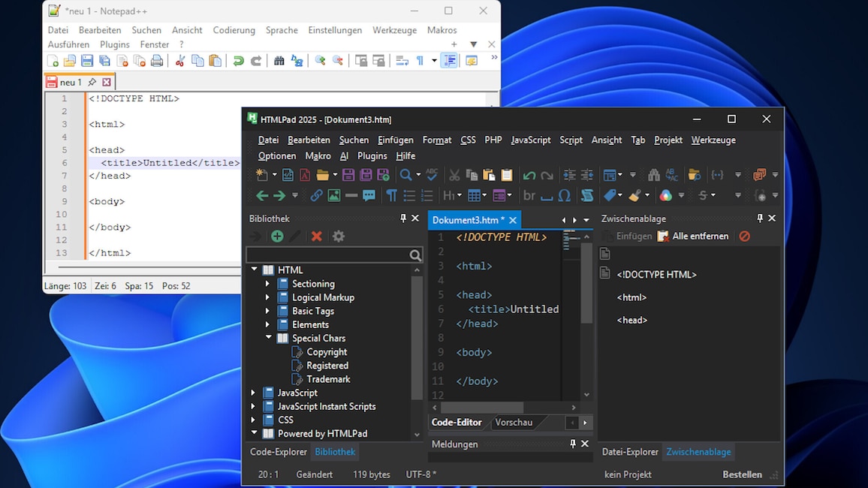Open the Einfügen menu in HTMLPad

(395, 140)
